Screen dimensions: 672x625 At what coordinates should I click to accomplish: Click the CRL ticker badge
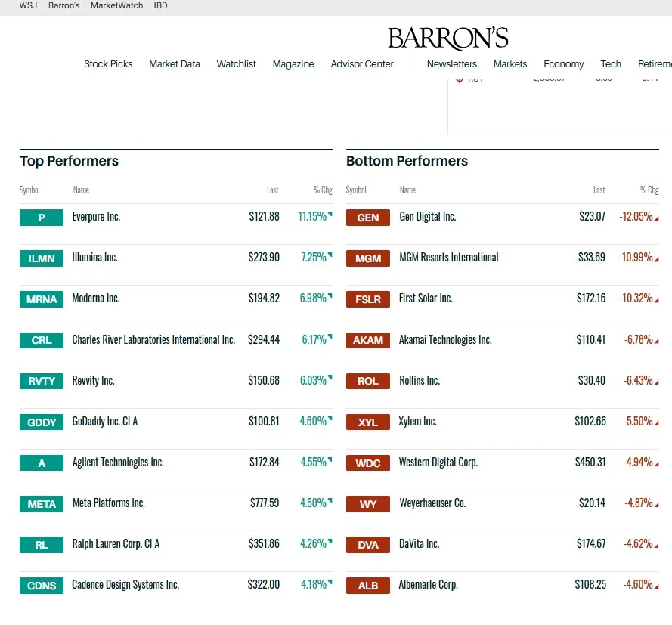(x=42, y=340)
